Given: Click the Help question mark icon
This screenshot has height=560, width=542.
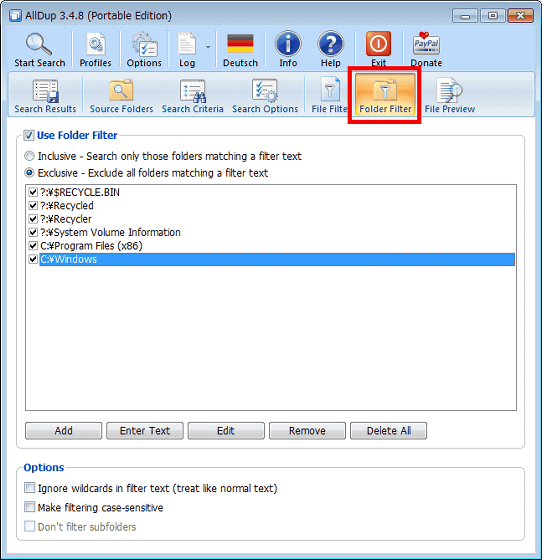Looking at the screenshot, I should (x=331, y=44).
